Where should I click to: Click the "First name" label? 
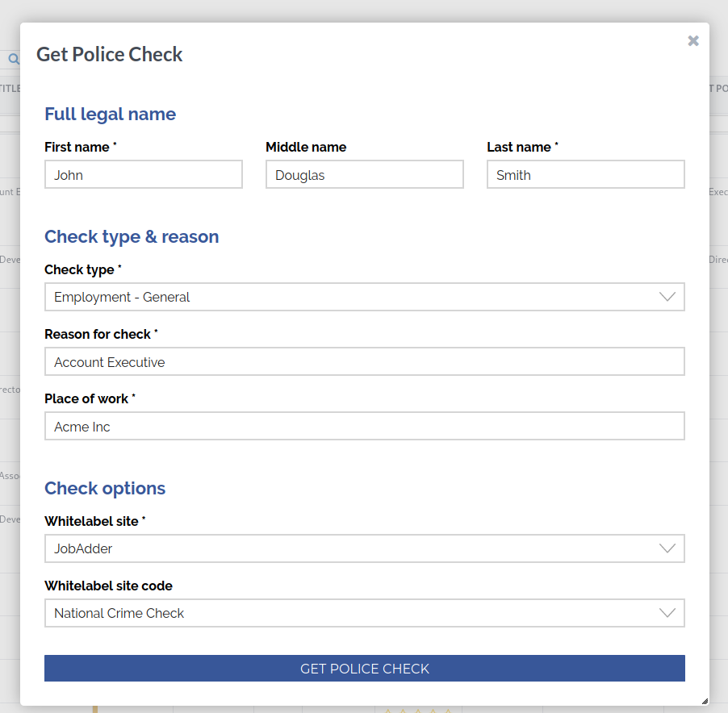point(77,147)
